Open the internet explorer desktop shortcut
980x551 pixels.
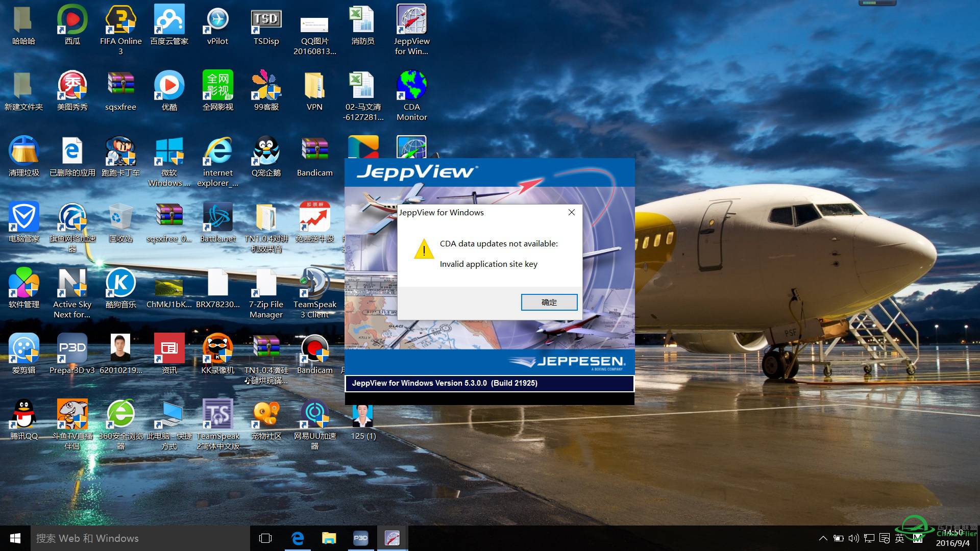[217, 161]
